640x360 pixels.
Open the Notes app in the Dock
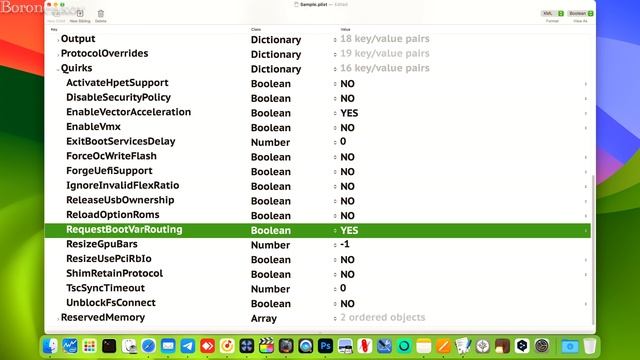[x=424, y=346]
